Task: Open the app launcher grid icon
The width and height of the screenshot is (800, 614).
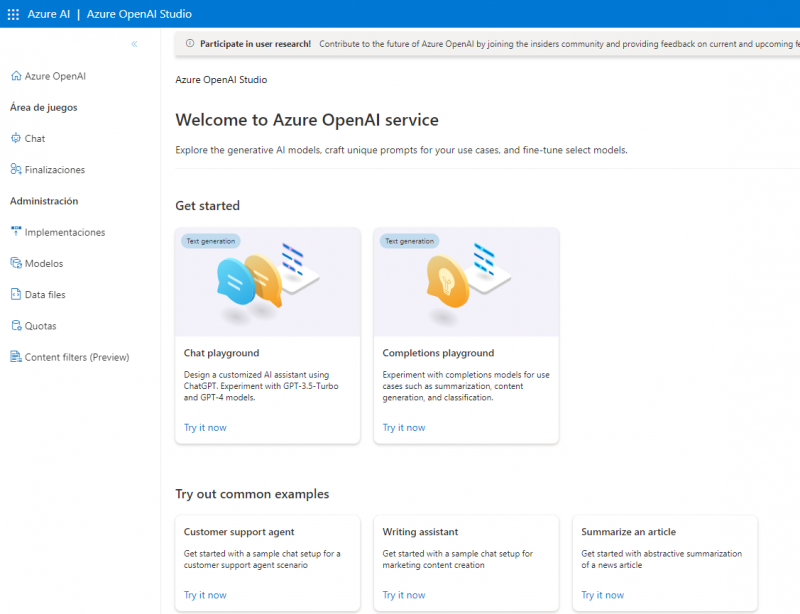Action: (13, 14)
